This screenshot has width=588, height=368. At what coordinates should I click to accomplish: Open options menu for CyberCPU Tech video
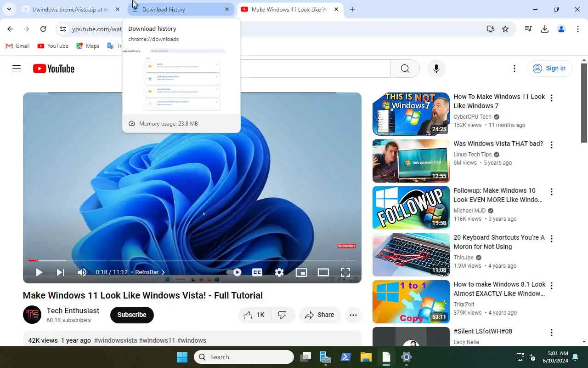552,98
